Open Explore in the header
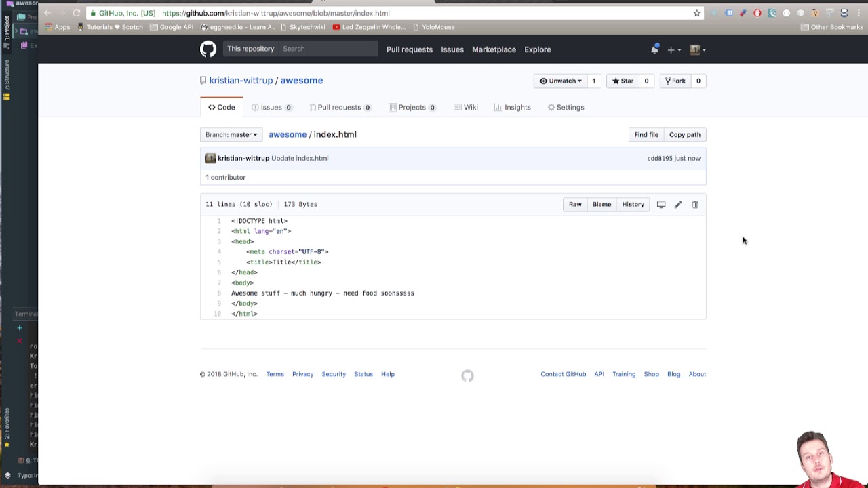 [x=538, y=49]
